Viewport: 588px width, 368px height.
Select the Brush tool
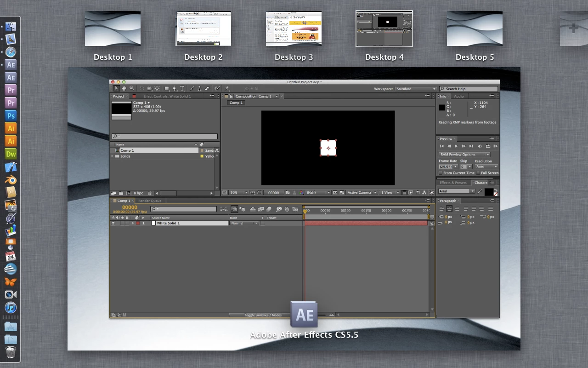coord(192,88)
